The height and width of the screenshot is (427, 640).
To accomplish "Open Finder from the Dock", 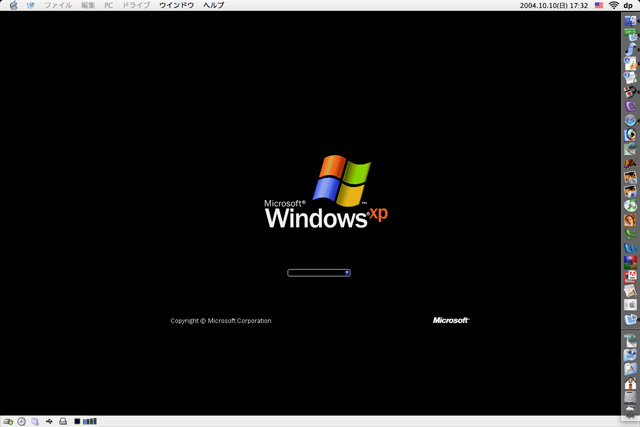I will (630, 20).
